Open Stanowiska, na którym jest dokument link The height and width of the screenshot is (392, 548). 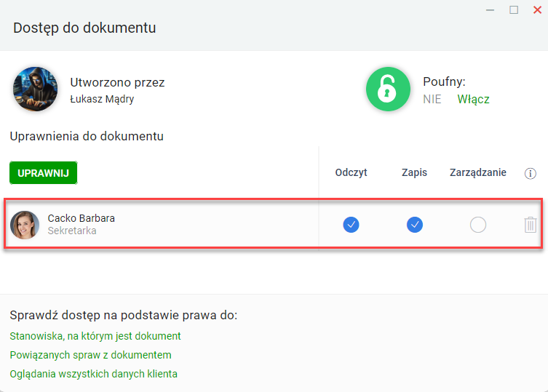(95, 336)
